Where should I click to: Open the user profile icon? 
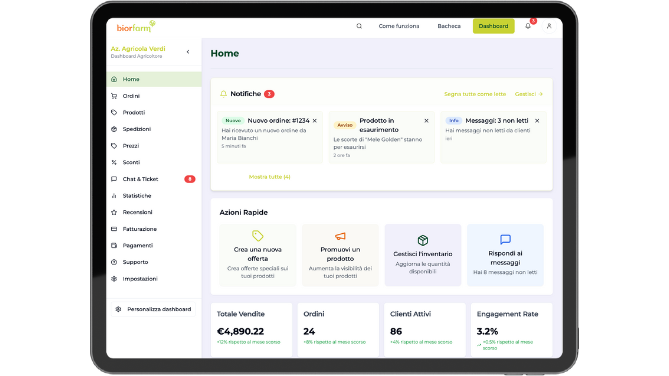tap(549, 26)
